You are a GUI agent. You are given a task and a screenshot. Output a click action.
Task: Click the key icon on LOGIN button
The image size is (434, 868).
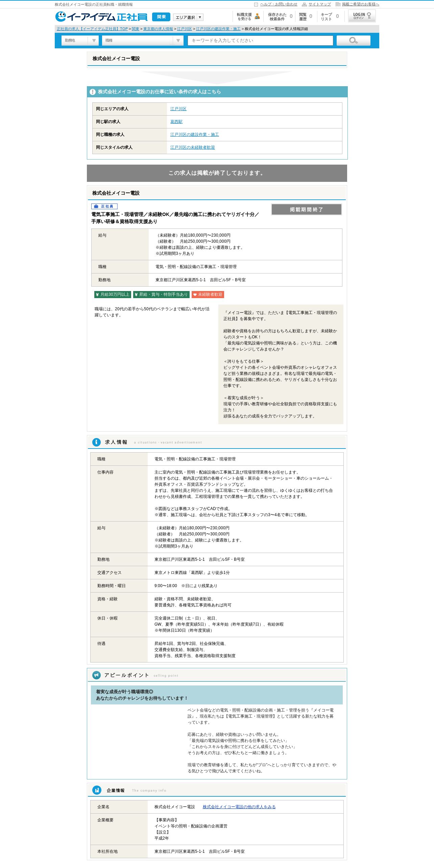coord(369,16)
